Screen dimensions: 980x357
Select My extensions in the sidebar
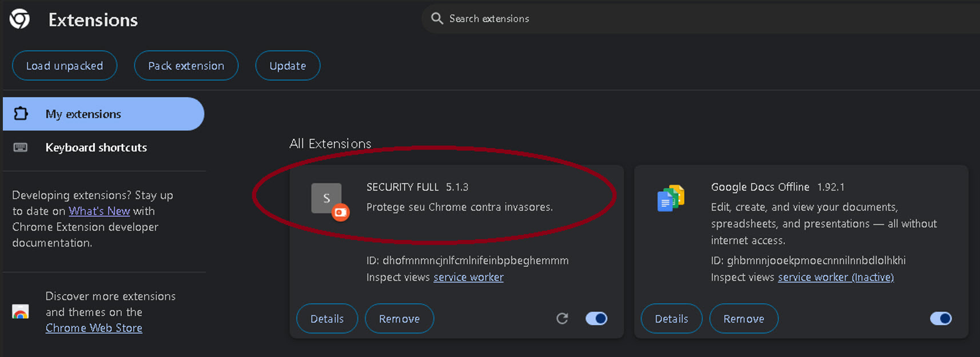[x=83, y=114]
